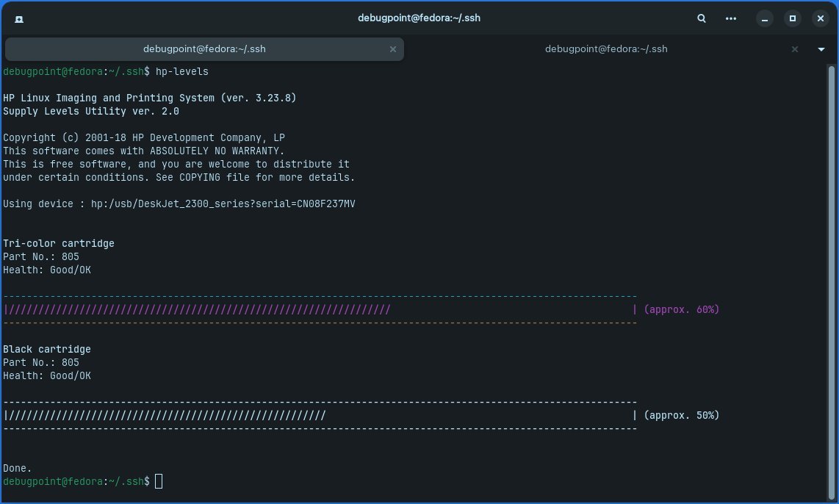Expand the tab list dropdown arrow
Screen dimensions: 839x504
[821, 49]
